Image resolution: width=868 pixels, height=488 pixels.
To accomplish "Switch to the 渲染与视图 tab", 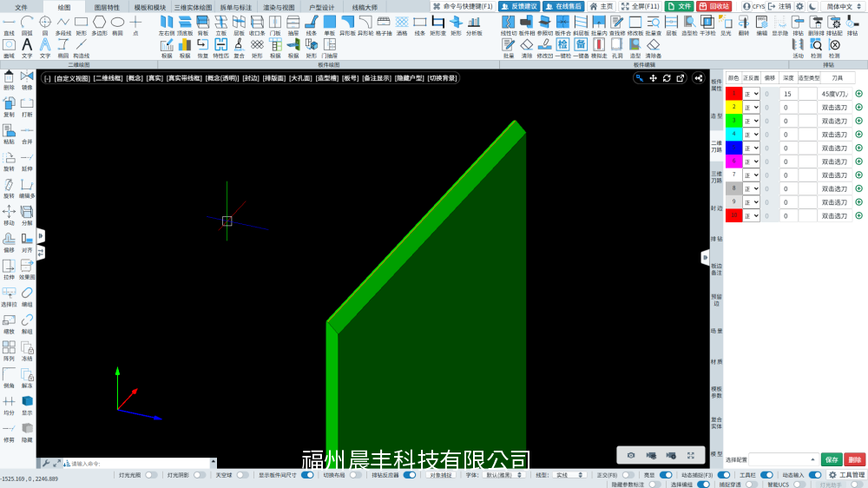I will pos(279,7).
